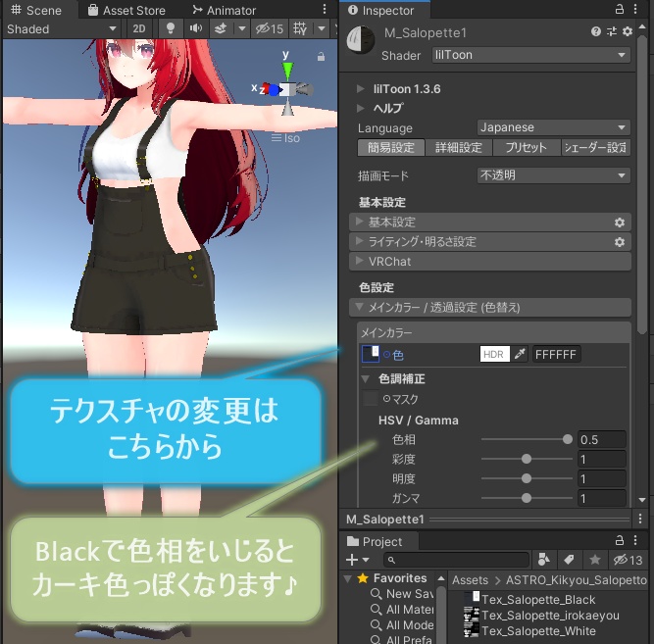Toggle scene audio speaker icon

click(x=196, y=28)
